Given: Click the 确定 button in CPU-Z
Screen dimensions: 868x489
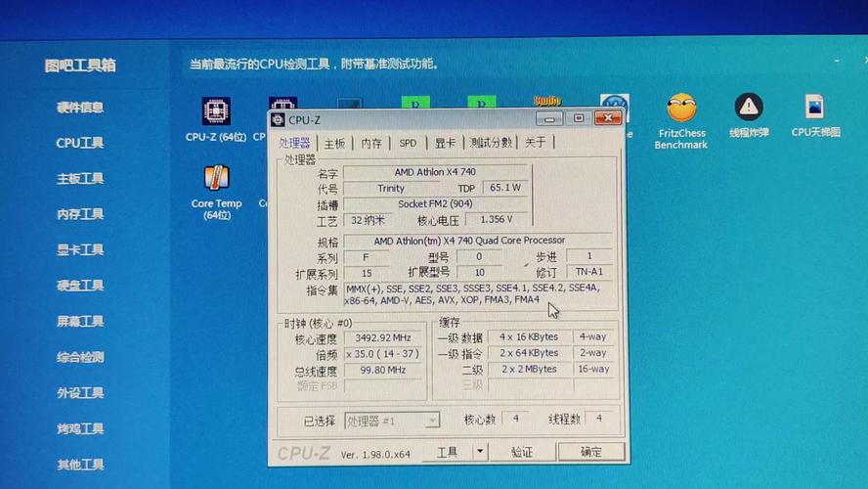Looking at the screenshot, I should [x=591, y=452].
